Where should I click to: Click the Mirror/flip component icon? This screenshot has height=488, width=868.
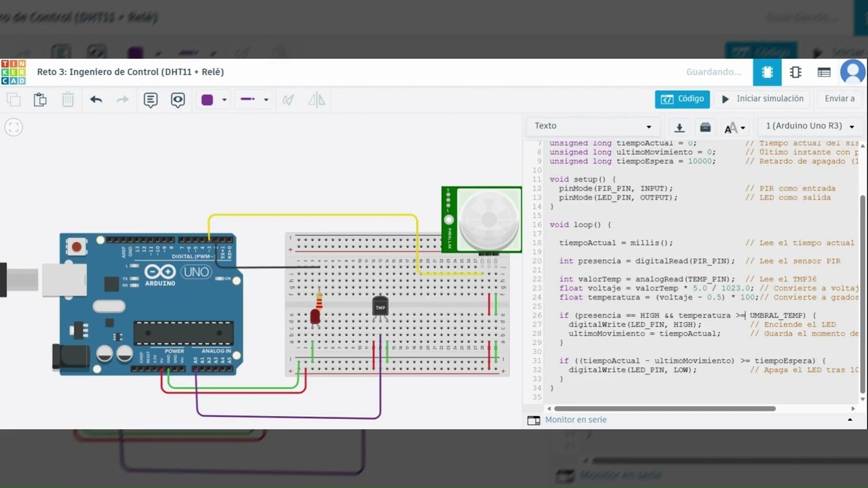click(x=317, y=100)
